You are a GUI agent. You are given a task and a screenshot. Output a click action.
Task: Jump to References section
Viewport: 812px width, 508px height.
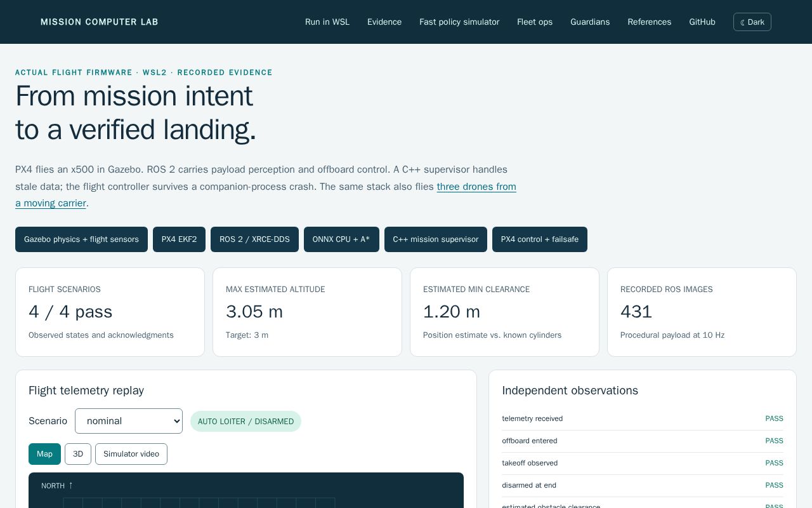coord(649,22)
